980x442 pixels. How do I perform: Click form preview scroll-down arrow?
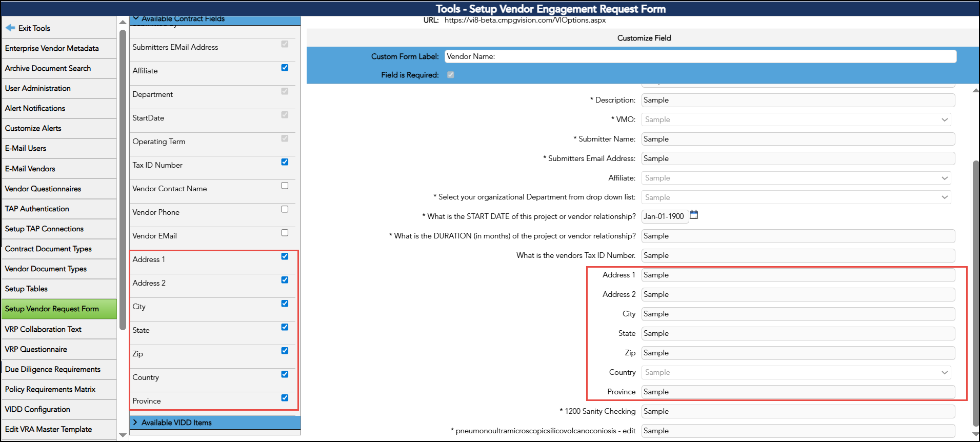[975, 434]
